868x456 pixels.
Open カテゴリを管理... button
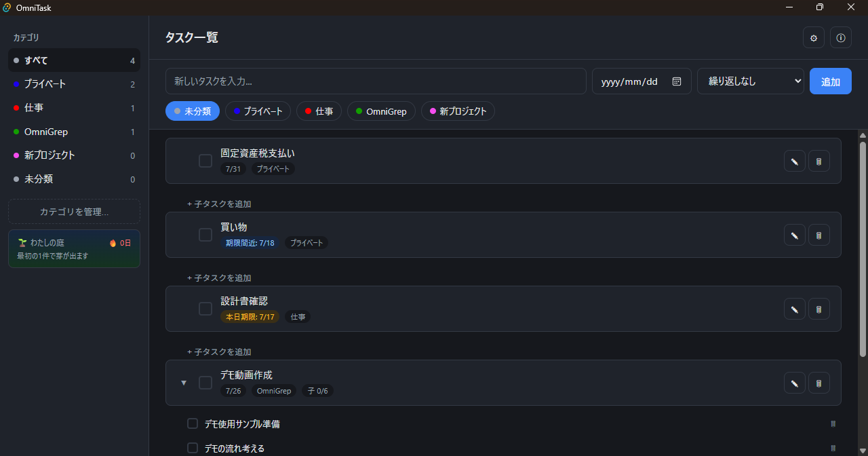tap(74, 212)
